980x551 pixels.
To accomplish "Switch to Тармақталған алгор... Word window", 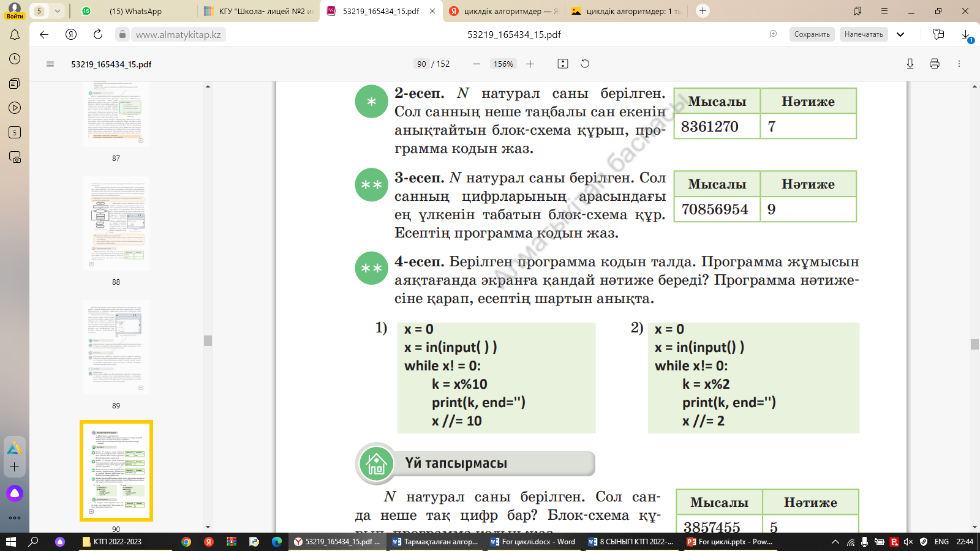I will (x=435, y=542).
